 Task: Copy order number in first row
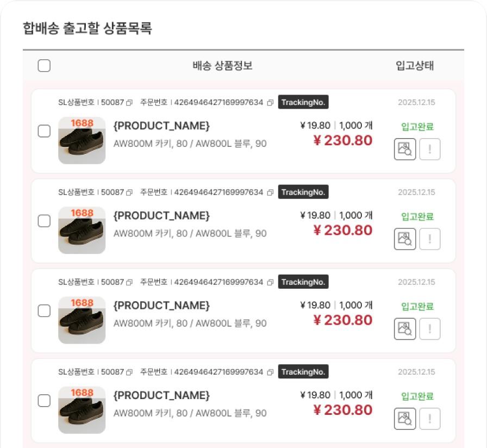[270, 103]
